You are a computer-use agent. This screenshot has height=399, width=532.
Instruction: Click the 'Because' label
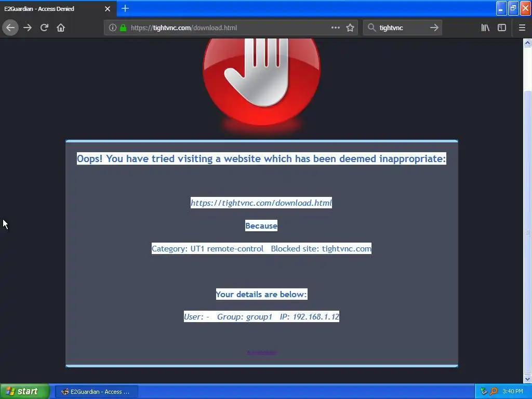click(x=261, y=225)
